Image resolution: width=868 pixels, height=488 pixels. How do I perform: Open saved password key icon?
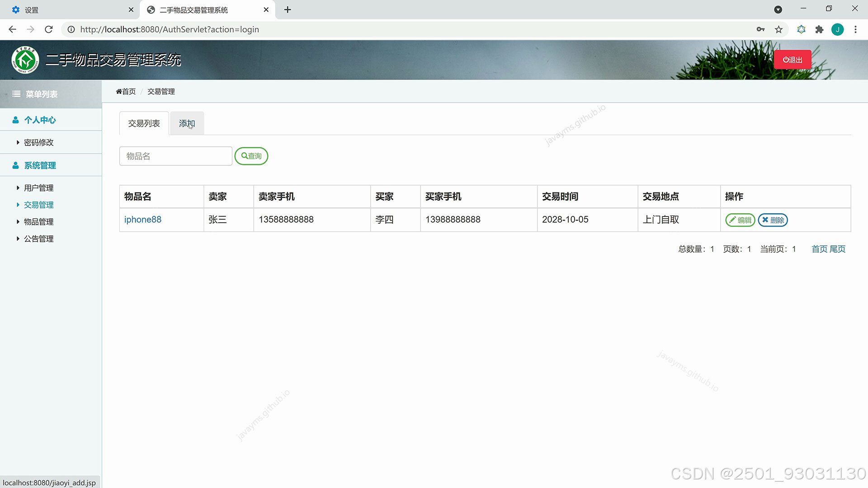(760, 29)
